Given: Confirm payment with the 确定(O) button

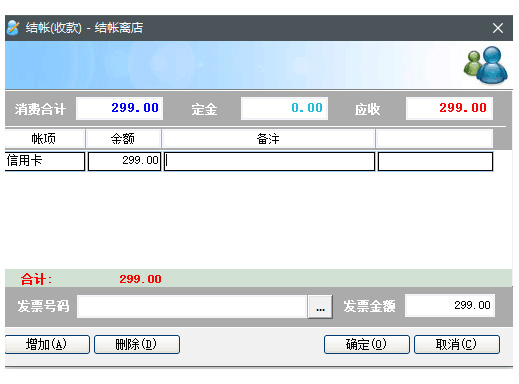Looking at the screenshot, I should [367, 344].
